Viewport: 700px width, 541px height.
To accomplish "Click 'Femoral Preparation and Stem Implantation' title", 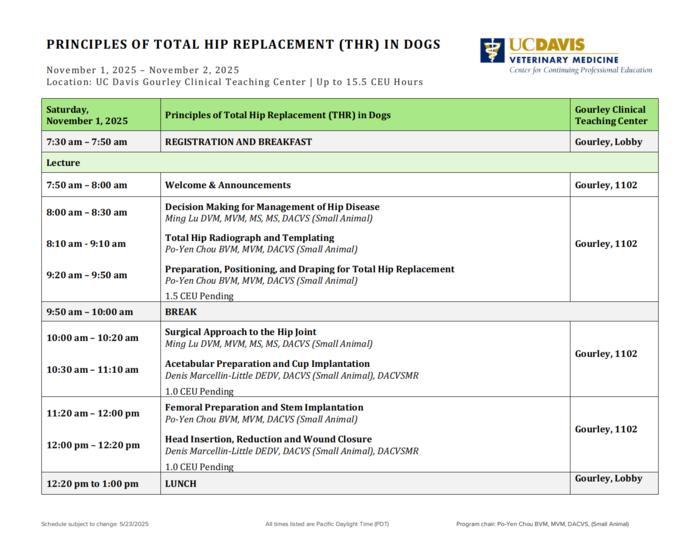I will (x=264, y=407).
